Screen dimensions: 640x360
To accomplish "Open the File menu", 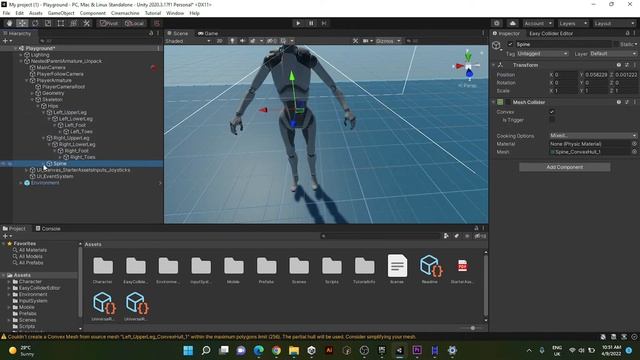I will click(6, 13).
